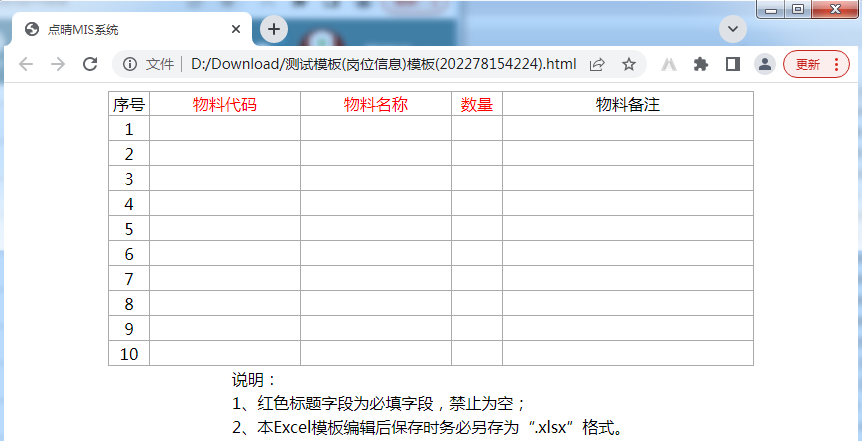The height and width of the screenshot is (441, 862).
Task: Select row number 5 cell
Action: tap(129, 228)
